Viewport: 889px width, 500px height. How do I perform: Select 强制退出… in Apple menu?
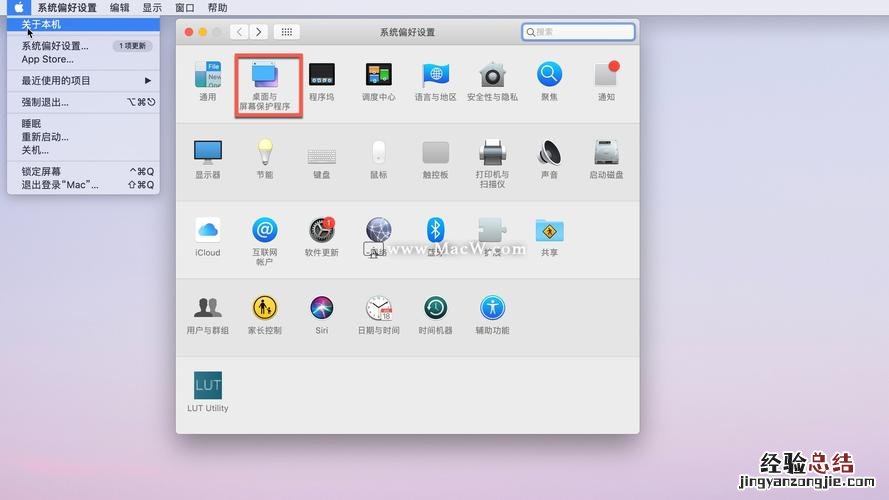45,102
